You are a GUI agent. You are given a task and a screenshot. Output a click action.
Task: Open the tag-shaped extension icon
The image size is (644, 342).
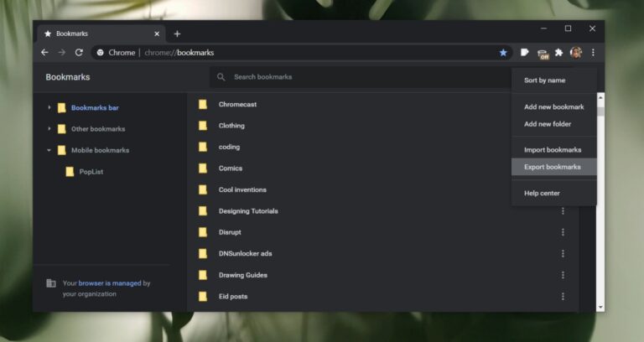click(x=524, y=53)
